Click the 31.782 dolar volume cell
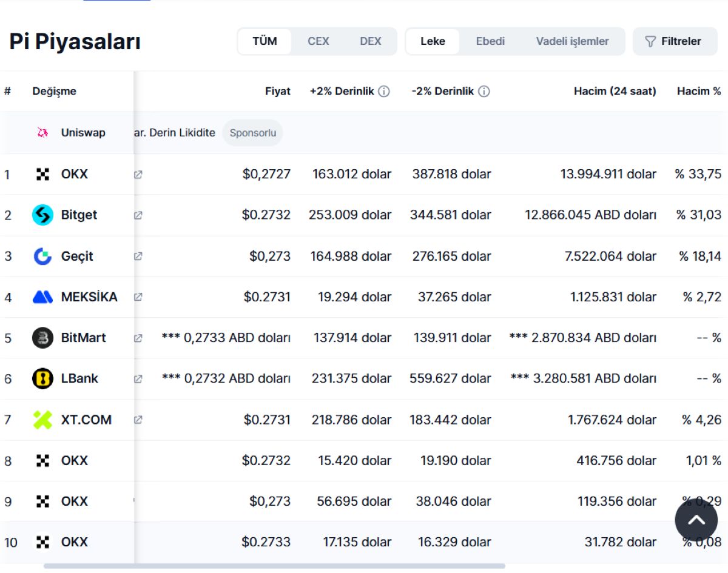This screenshot has width=728, height=573. point(621,542)
